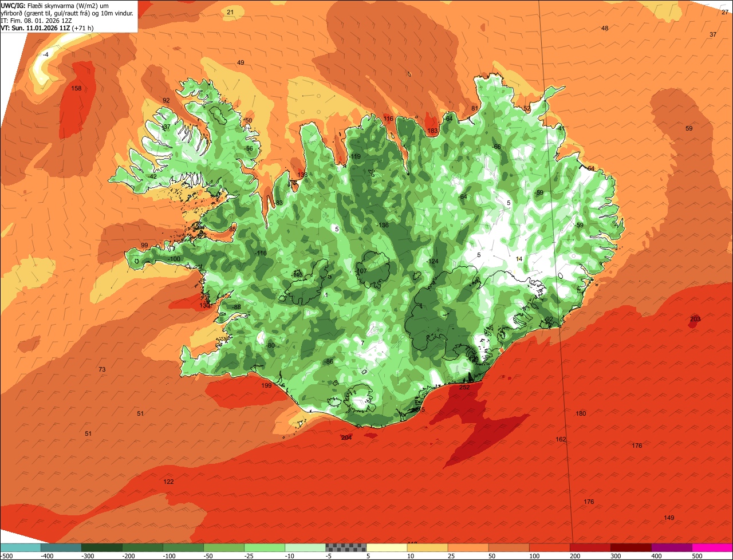Click the 52 value off the northeast tip

[527, 109]
